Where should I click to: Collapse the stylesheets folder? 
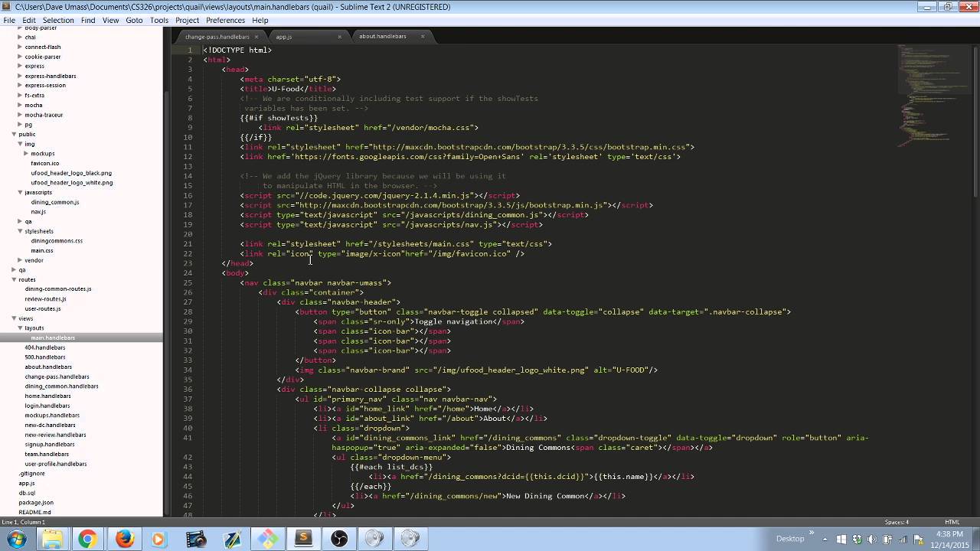click(x=20, y=231)
